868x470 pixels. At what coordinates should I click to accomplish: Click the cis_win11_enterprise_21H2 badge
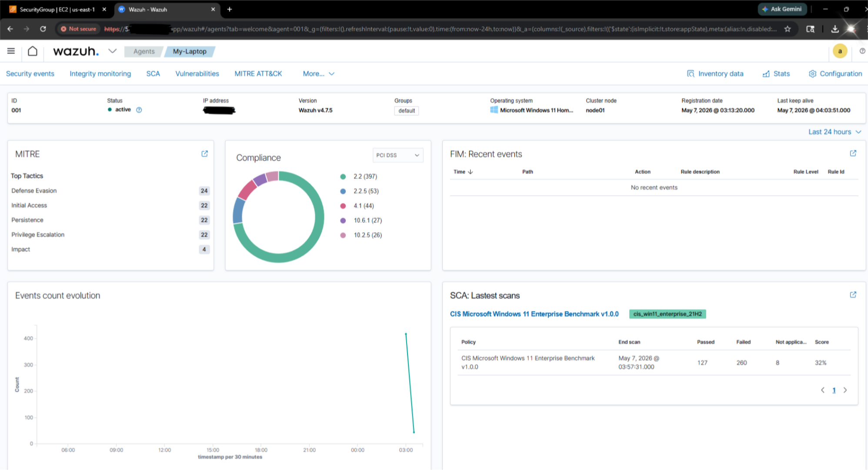coord(668,314)
